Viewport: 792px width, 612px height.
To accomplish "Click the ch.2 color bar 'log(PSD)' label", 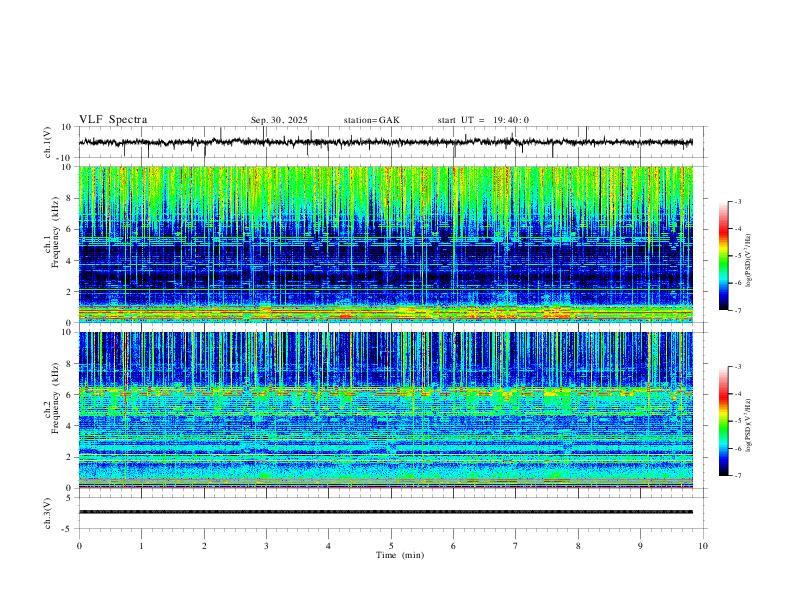I will coord(749,425).
